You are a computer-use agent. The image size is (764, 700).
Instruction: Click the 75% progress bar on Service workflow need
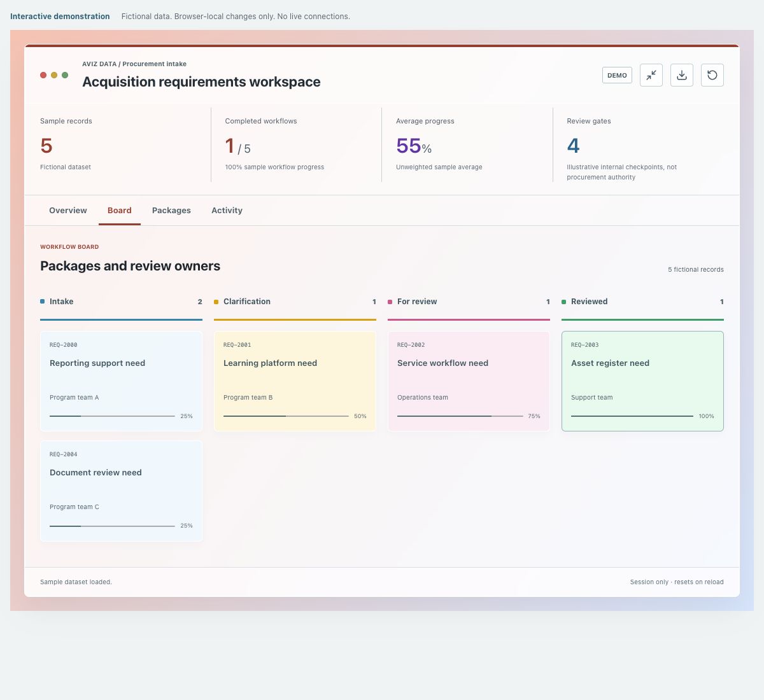[x=460, y=416]
